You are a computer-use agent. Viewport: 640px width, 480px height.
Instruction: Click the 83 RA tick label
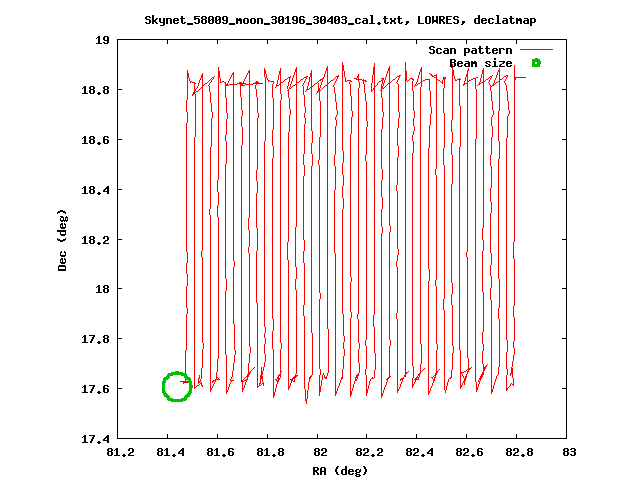569,452
